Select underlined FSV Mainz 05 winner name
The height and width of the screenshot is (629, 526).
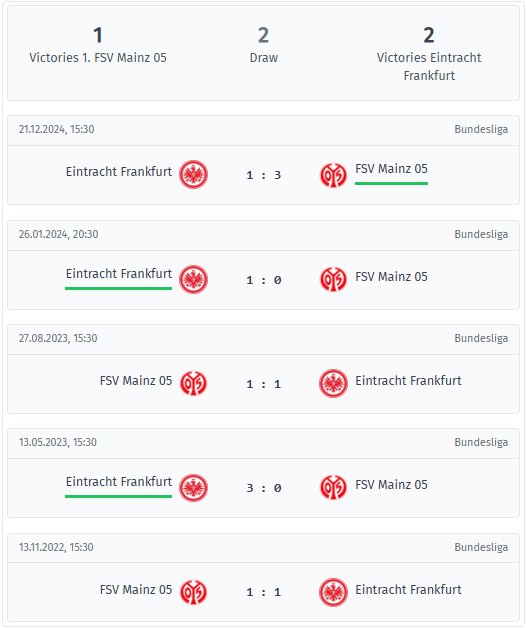391,169
